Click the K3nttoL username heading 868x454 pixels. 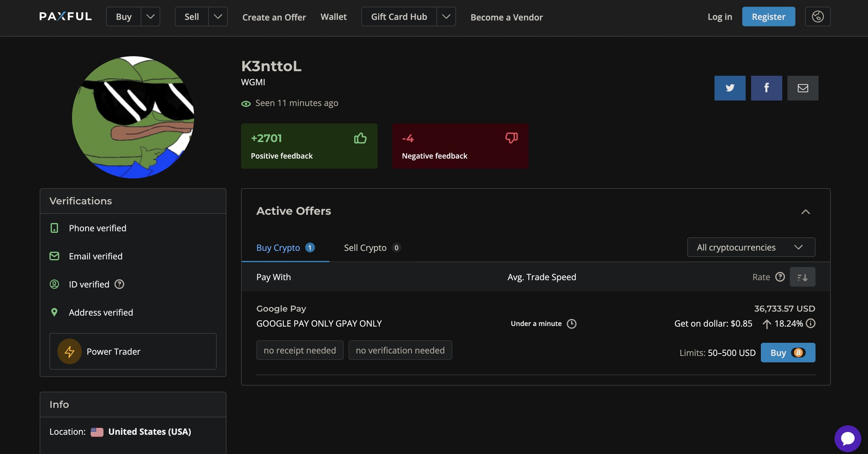(x=271, y=66)
